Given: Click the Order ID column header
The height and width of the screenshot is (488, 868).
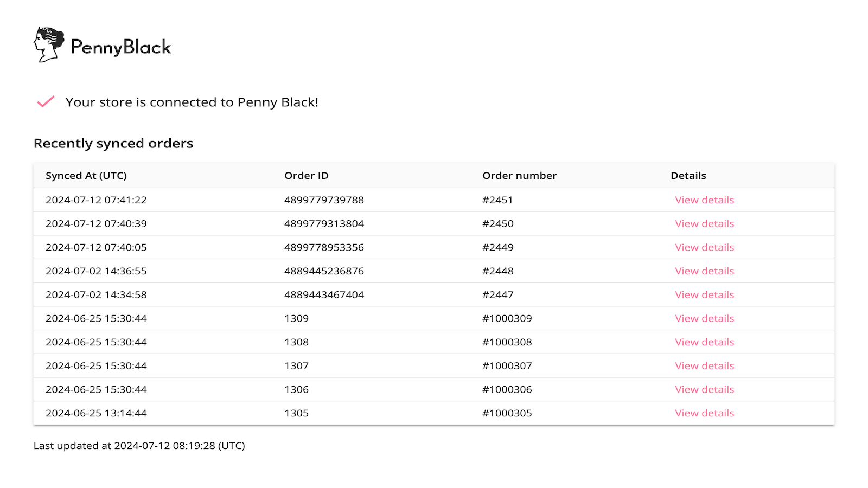Looking at the screenshot, I should click(306, 175).
